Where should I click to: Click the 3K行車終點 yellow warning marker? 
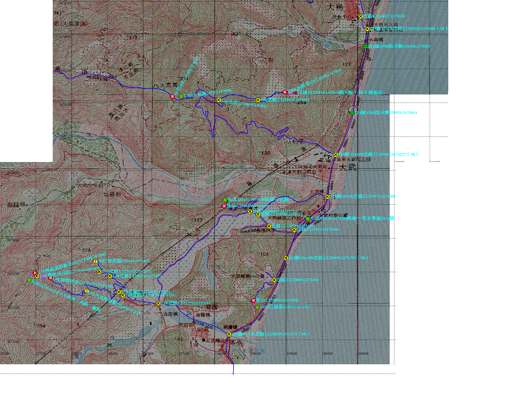click(x=95, y=261)
